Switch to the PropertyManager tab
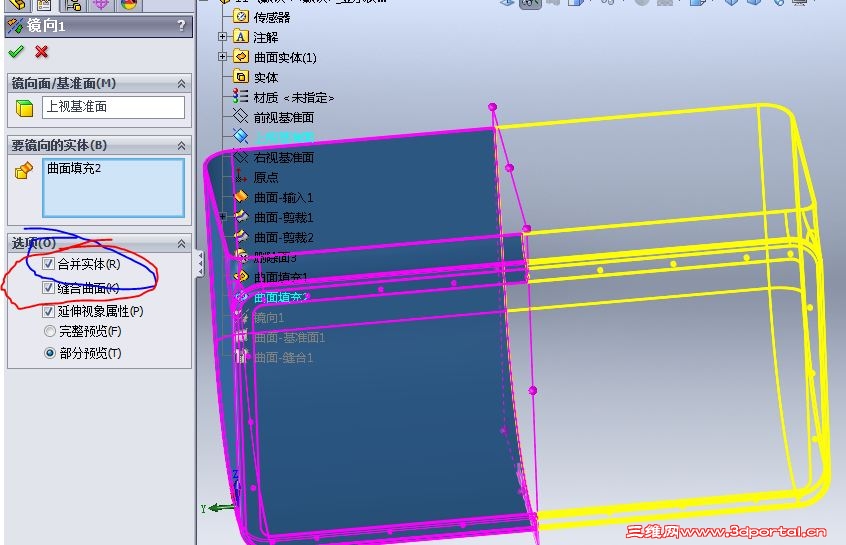The image size is (846, 545). (x=44, y=5)
